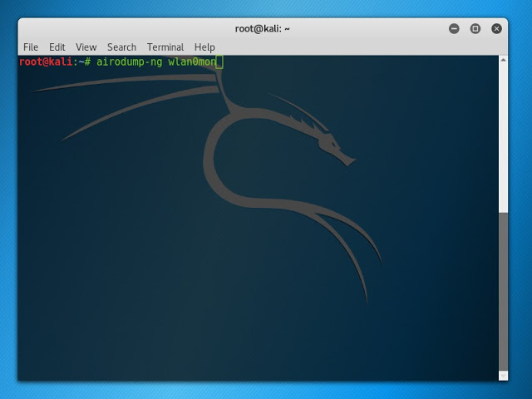Open the Search menu
The width and height of the screenshot is (532, 399).
click(x=122, y=47)
